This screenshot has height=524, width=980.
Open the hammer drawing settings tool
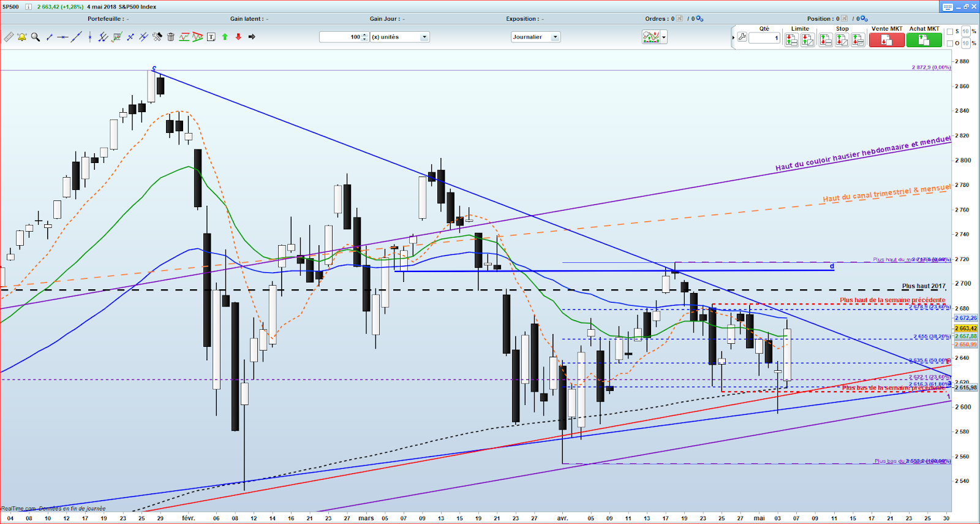point(157,37)
